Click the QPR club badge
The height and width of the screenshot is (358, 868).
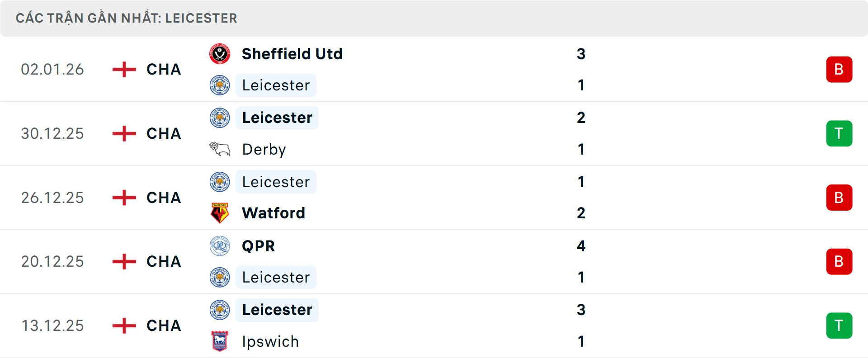point(220,246)
